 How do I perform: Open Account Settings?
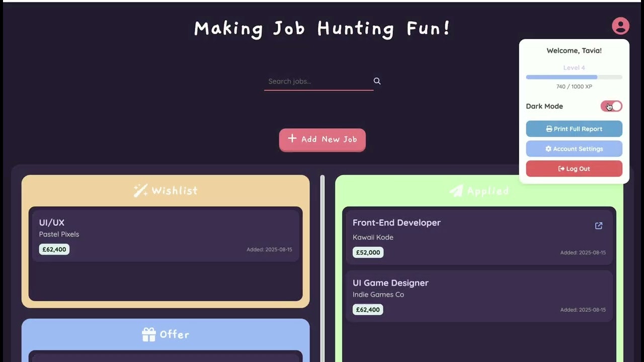click(574, 149)
